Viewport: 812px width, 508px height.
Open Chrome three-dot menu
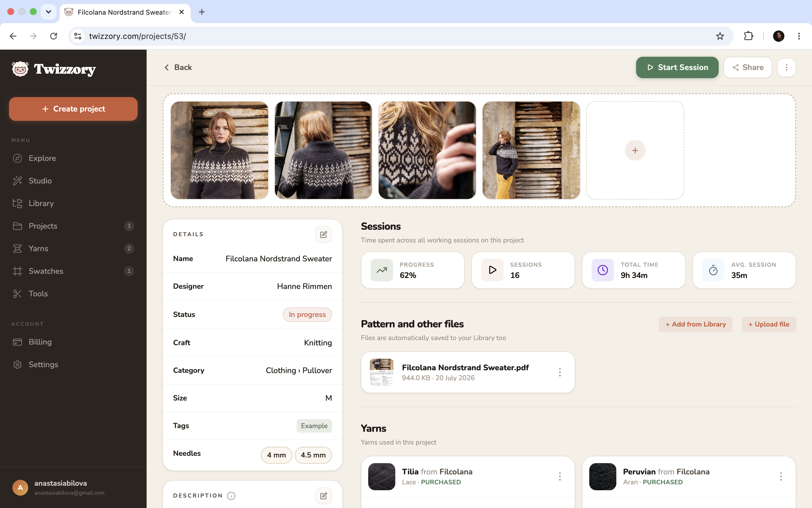click(x=799, y=36)
